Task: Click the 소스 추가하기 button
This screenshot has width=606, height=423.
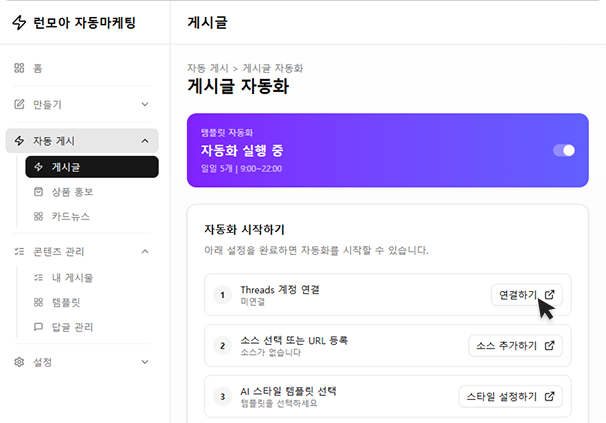Action: pyautogui.click(x=516, y=345)
